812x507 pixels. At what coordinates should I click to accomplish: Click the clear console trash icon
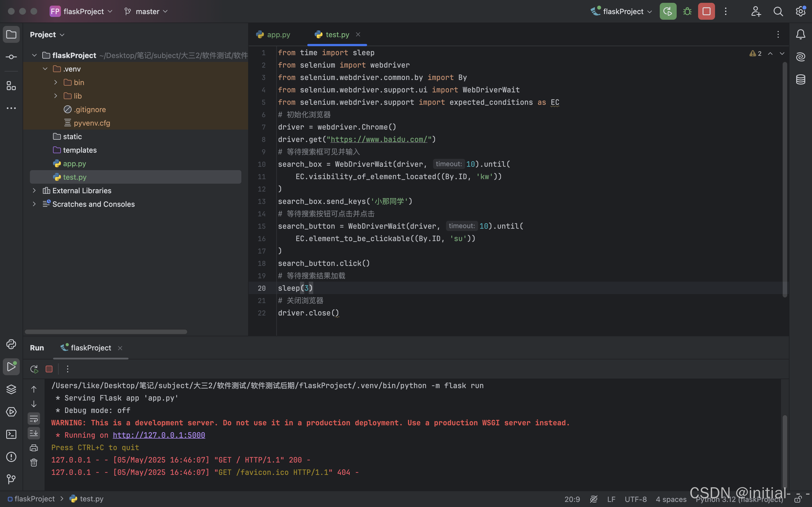point(34,463)
